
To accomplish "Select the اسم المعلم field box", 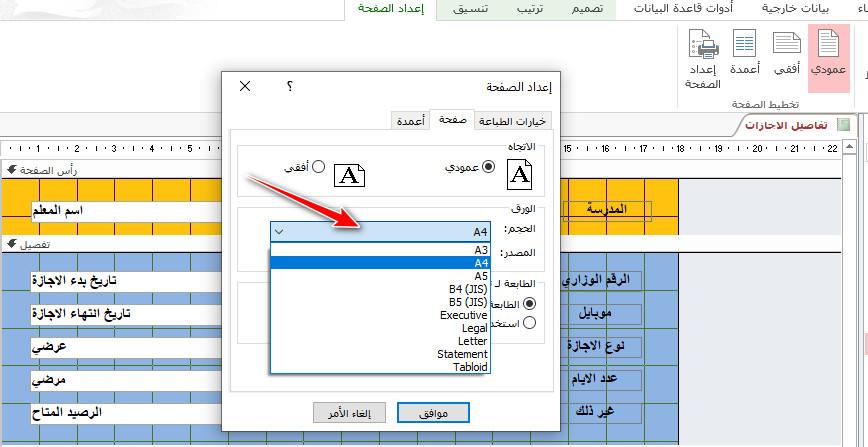I will point(127,211).
